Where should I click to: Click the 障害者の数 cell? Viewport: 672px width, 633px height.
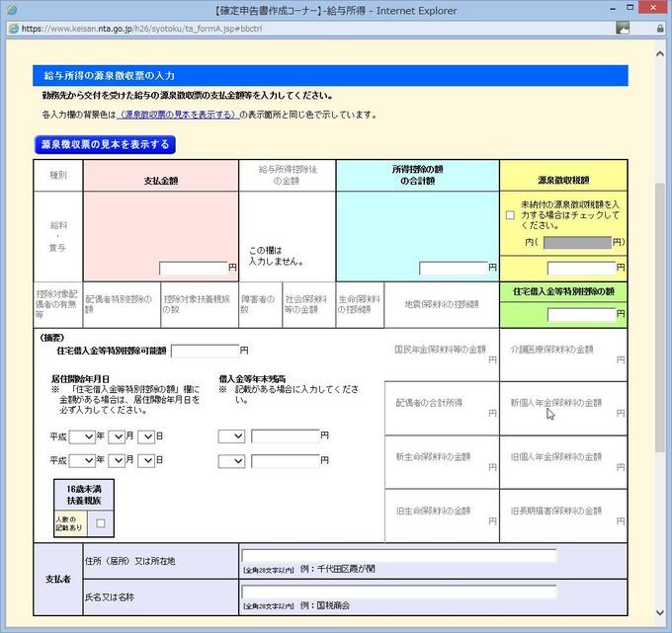(261, 304)
